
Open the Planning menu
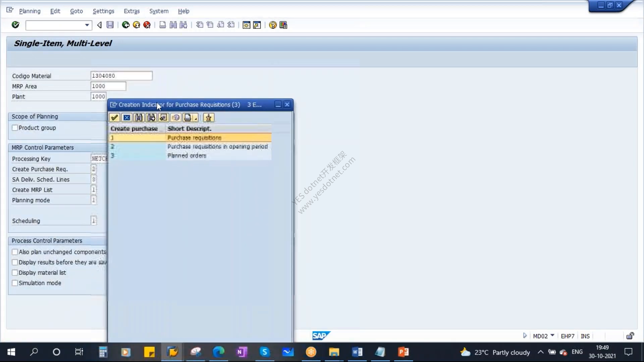30,11
